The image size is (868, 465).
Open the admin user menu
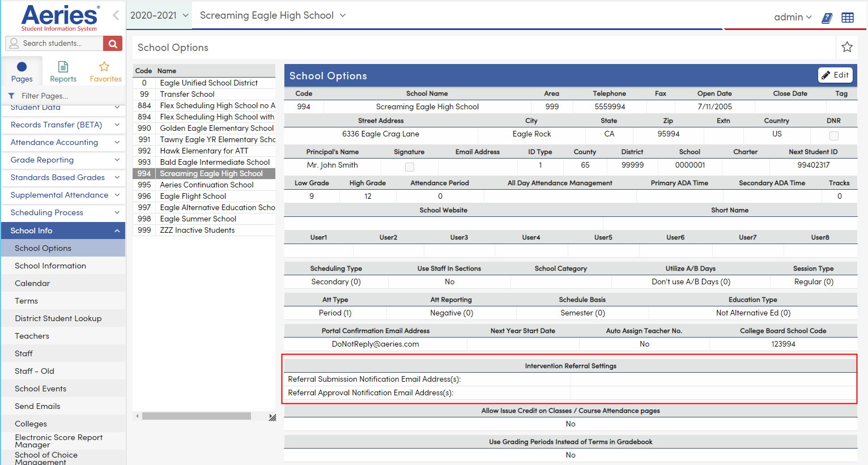tap(792, 18)
